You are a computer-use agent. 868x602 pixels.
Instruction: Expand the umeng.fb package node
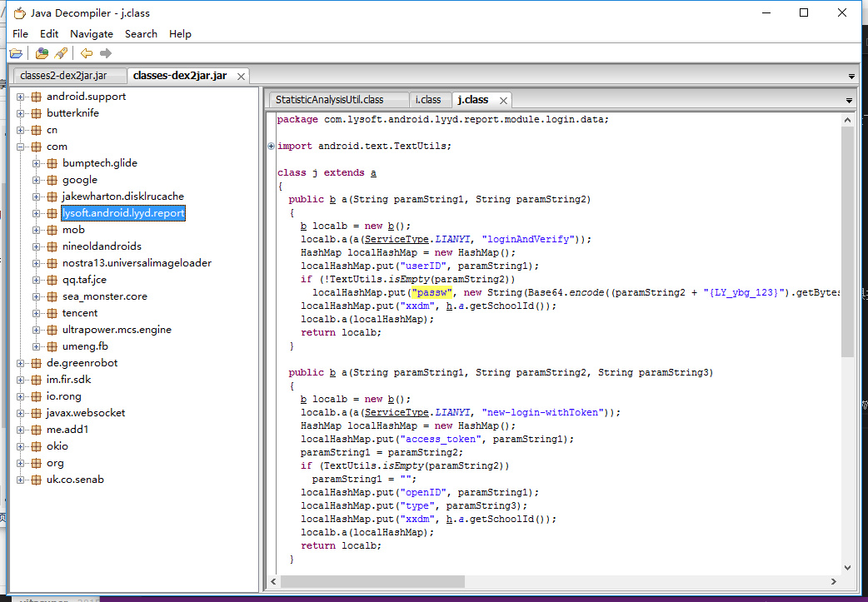pos(37,346)
